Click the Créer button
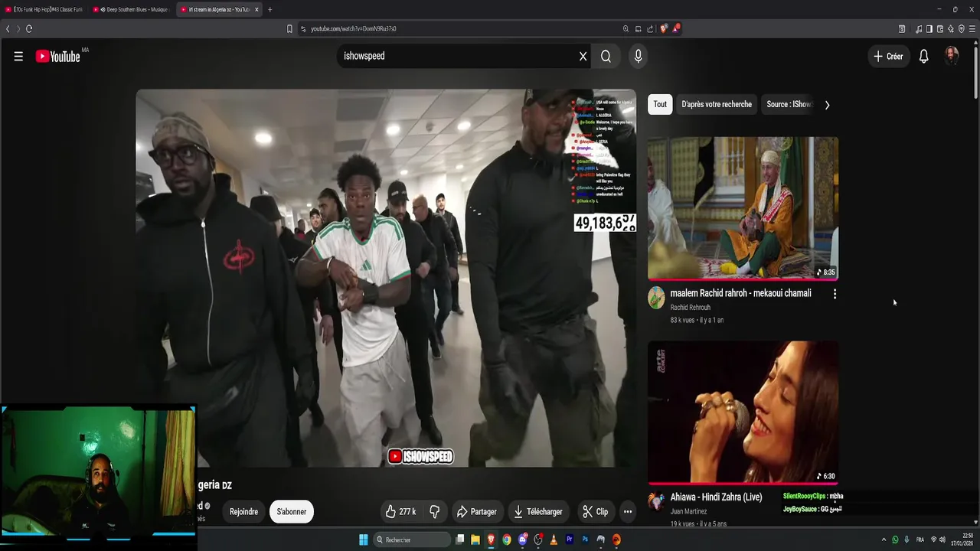This screenshot has height=551, width=980. (x=888, y=56)
